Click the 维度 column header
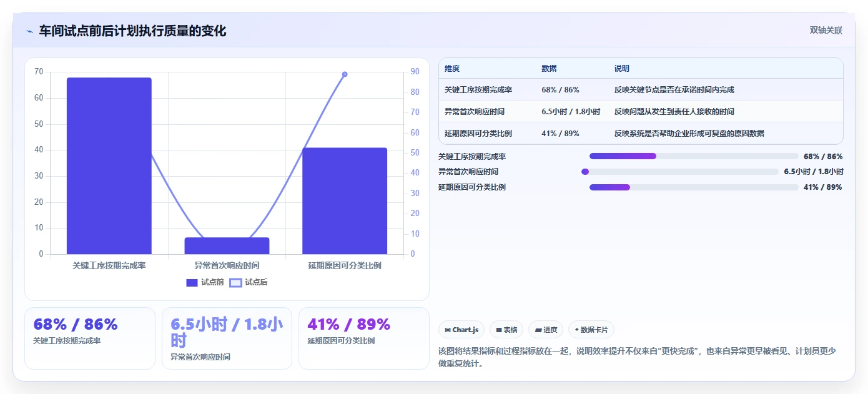 tap(452, 69)
